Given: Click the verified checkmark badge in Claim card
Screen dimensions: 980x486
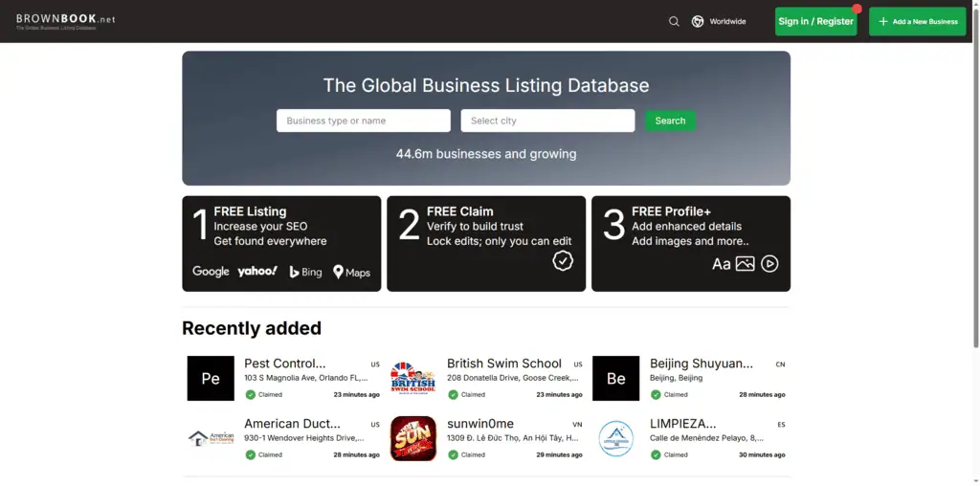Looking at the screenshot, I should (x=563, y=261).
